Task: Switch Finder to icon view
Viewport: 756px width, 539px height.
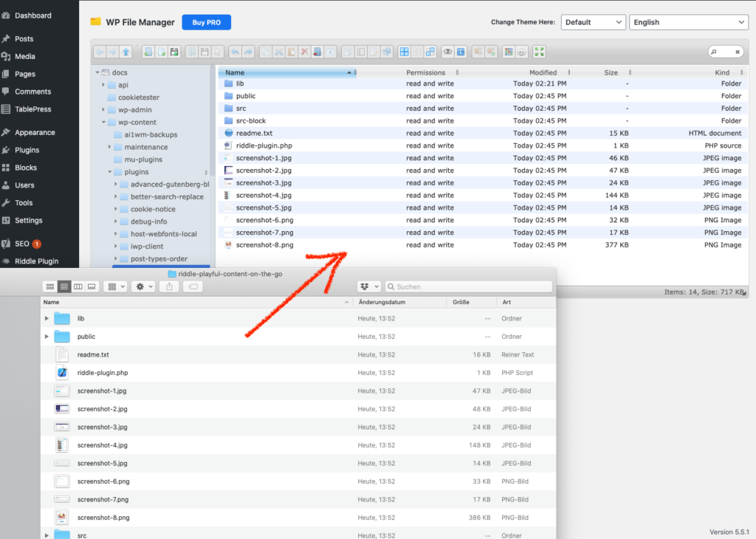Action: click(50, 287)
